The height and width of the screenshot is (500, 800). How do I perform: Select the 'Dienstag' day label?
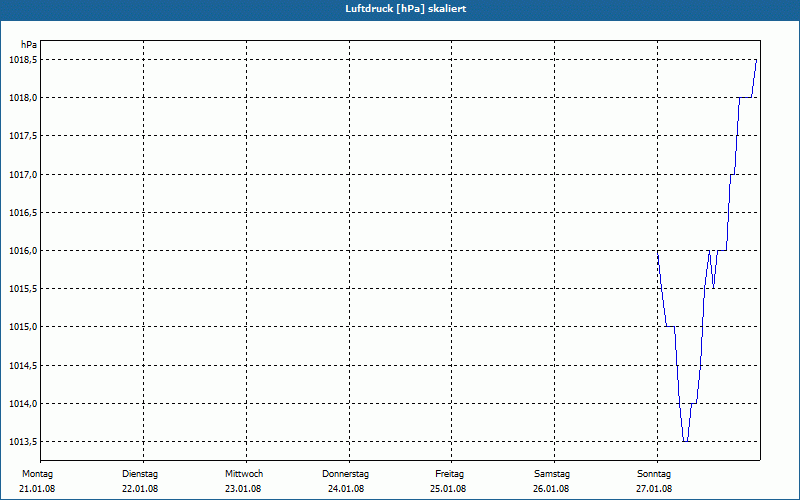[140, 474]
